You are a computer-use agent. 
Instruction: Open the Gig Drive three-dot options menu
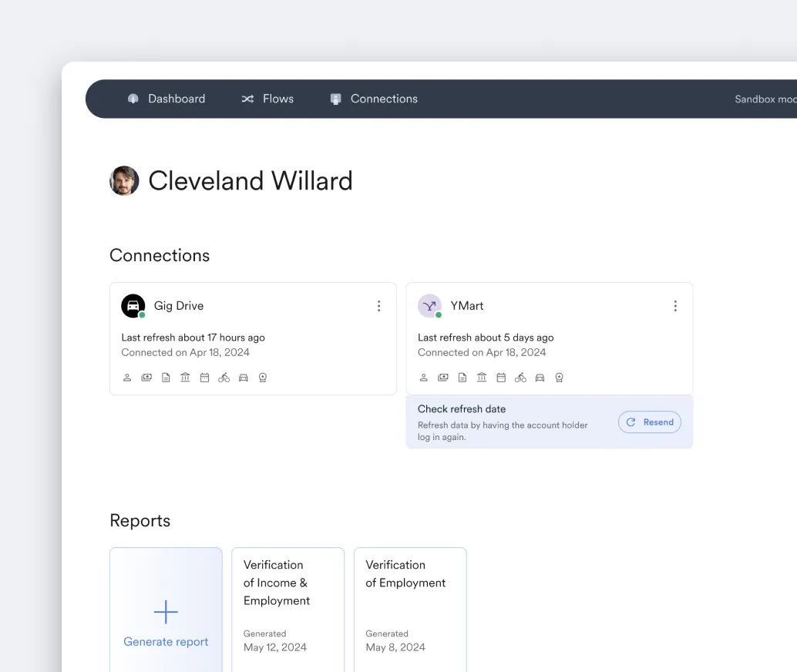click(x=378, y=306)
